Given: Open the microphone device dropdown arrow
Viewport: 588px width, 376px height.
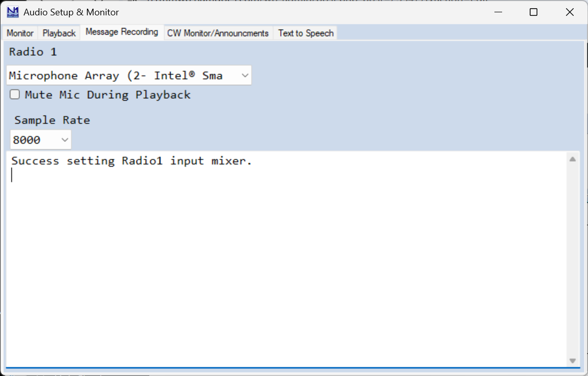Looking at the screenshot, I should (x=244, y=75).
